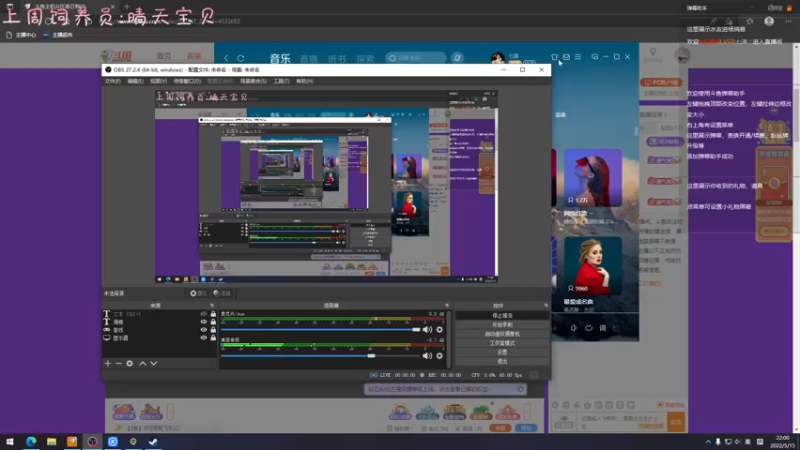Move source down with the down arrow
This screenshot has width=800, height=450.
pyautogui.click(x=154, y=363)
